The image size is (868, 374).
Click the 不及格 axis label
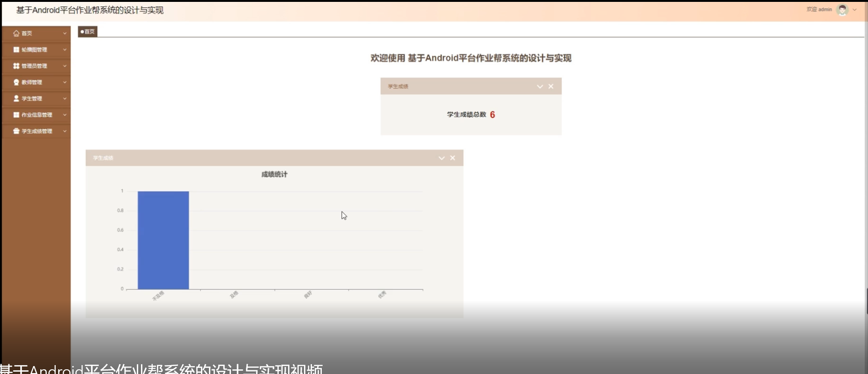158,296
